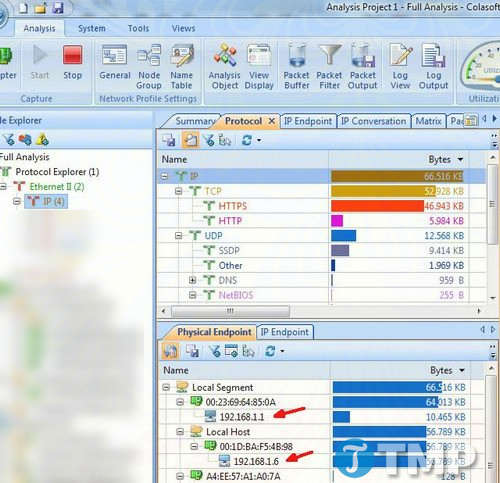500x483 pixels.
Task: Collapse the Local Segment node
Action: coord(166,387)
